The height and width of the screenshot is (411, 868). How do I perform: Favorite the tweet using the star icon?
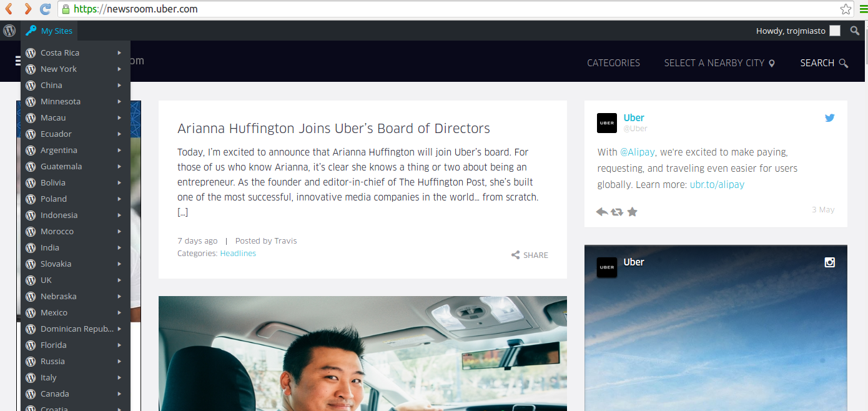632,212
